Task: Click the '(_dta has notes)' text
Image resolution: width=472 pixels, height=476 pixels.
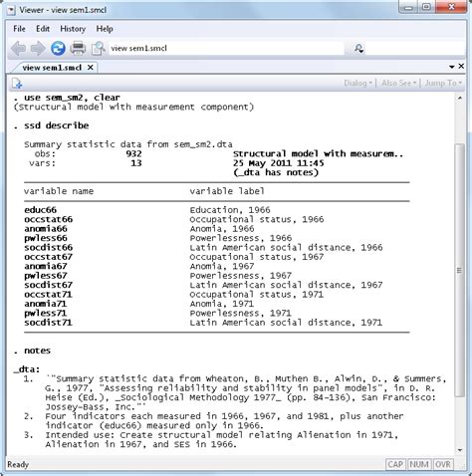Action: [276, 172]
